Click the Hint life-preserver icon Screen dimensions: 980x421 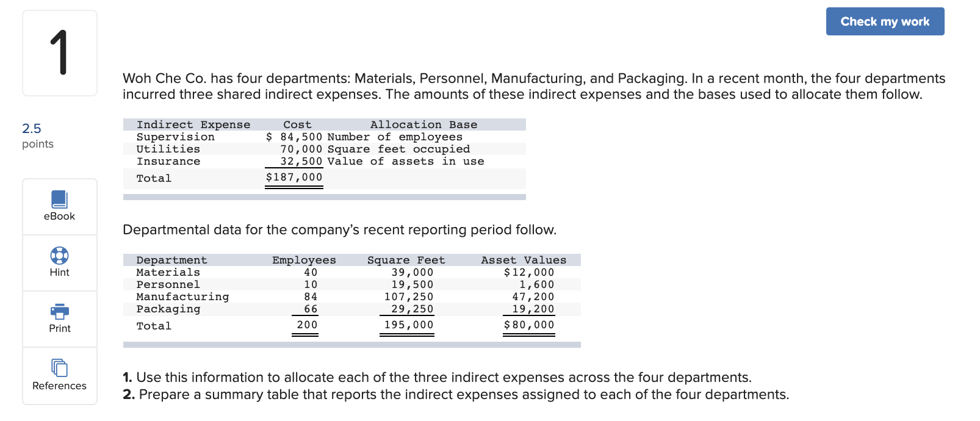[59, 256]
